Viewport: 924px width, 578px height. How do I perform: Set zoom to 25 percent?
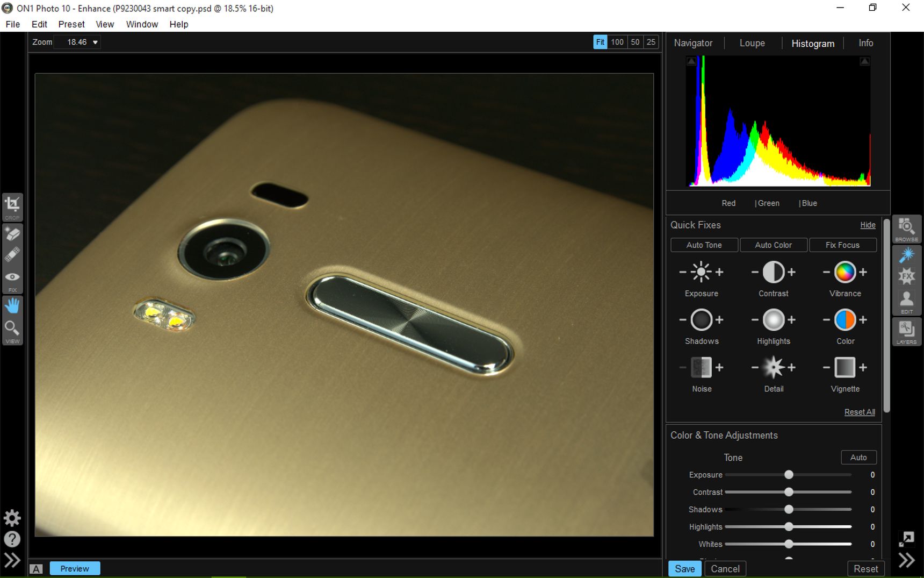click(651, 42)
